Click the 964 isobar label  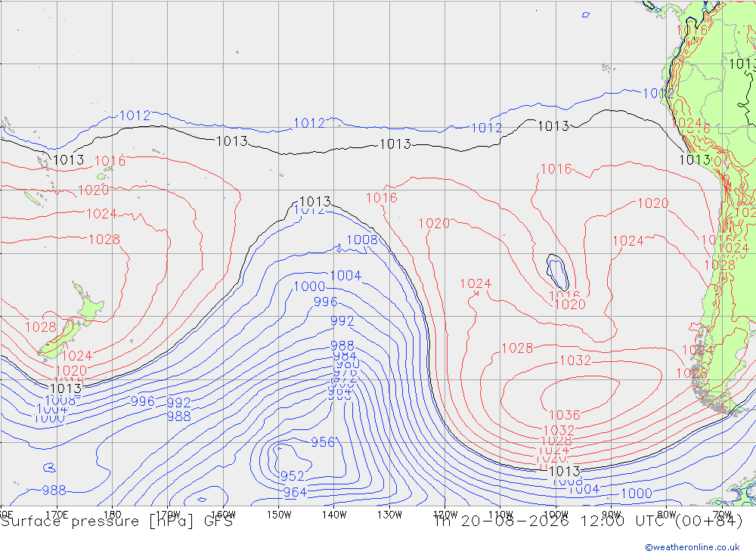[295, 492]
